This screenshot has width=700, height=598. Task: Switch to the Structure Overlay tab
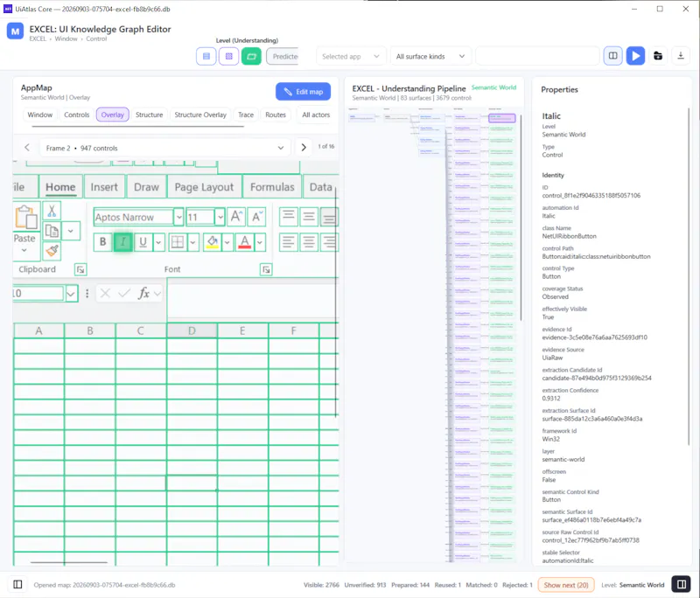(x=200, y=115)
